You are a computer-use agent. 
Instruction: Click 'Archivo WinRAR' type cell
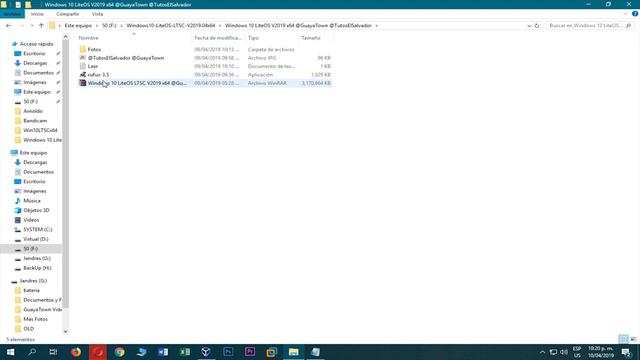click(x=267, y=83)
